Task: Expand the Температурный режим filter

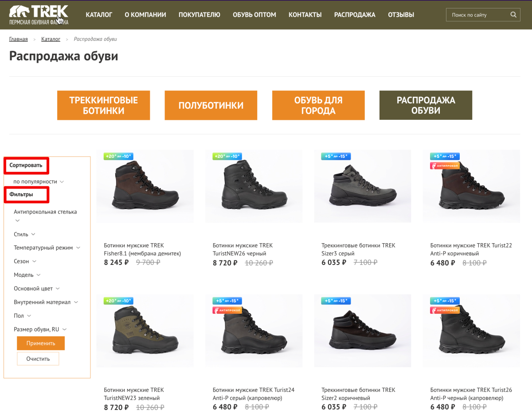Action: [47, 248]
